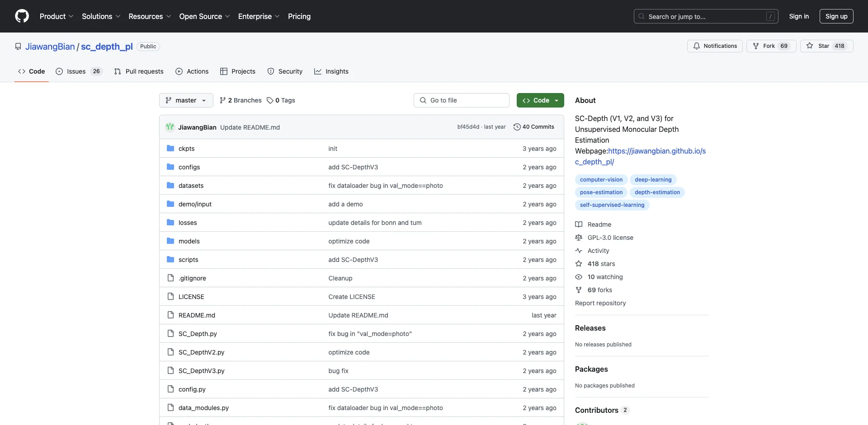This screenshot has width=868, height=425.
Task: Expand the green Code dropdown button
Action: 540,100
